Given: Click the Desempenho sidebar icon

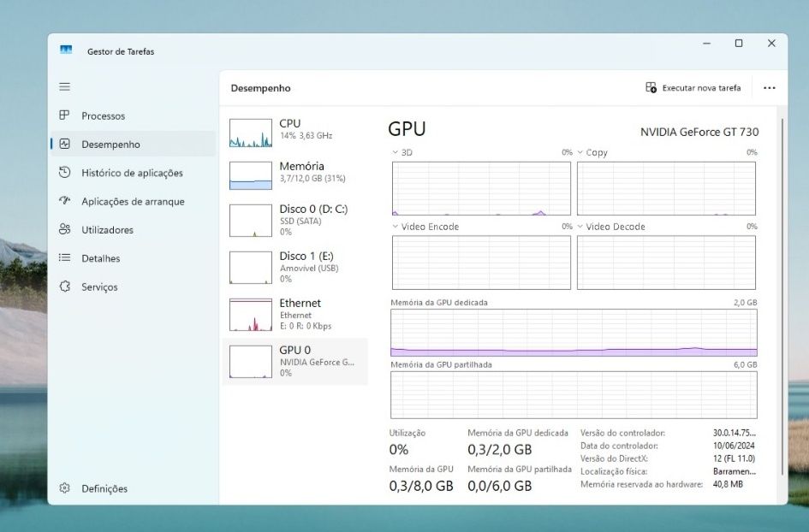Looking at the screenshot, I should click(64, 144).
